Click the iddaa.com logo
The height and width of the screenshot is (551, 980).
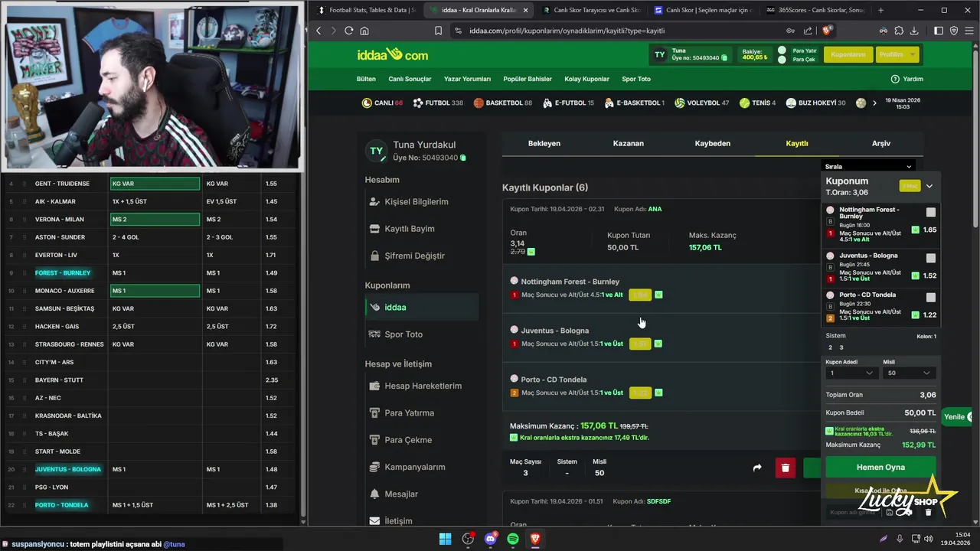392,54
